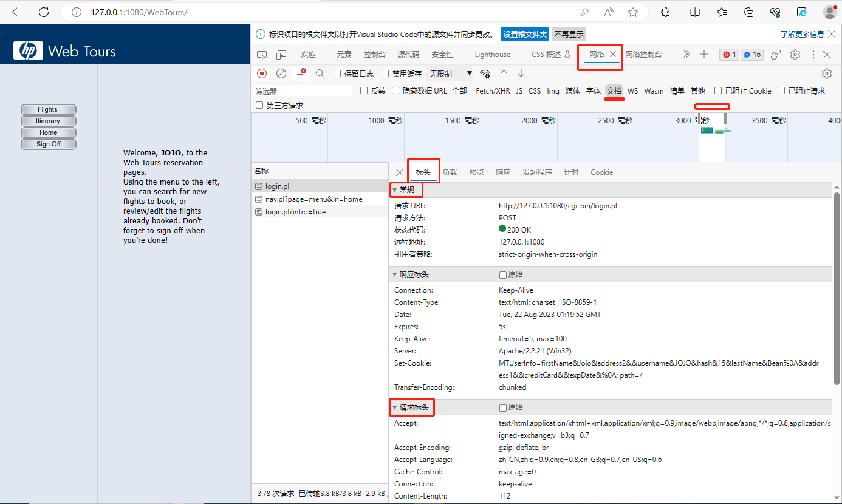Filter requests by 全部 all types
The height and width of the screenshot is (504, 842).
[x=459, y=91]
